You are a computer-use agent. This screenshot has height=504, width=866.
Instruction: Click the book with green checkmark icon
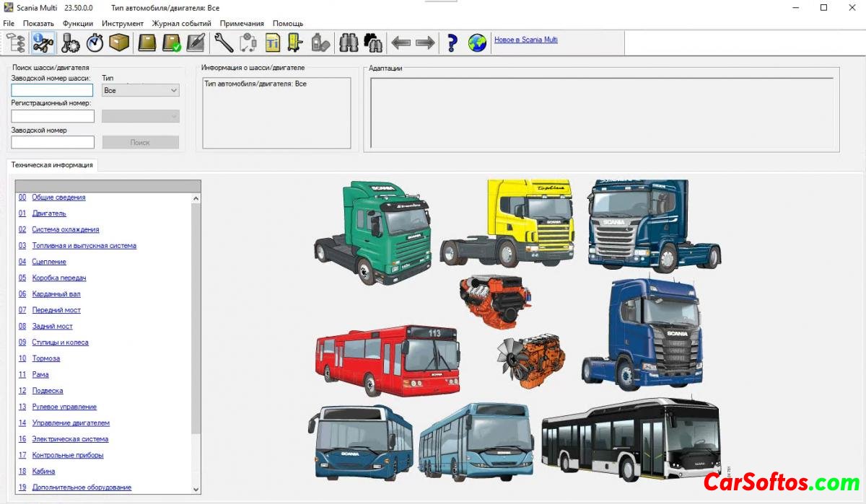pos(172,43)
